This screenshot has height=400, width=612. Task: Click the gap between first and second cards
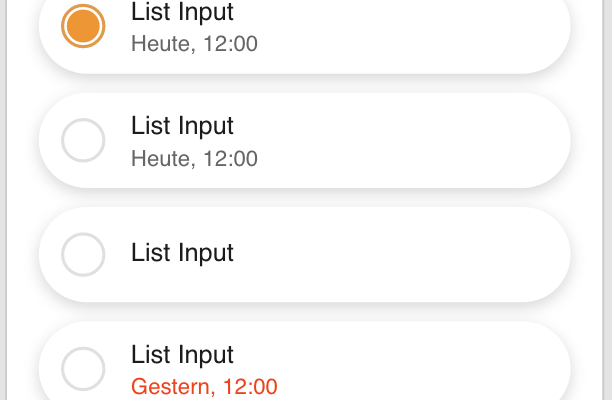(x=304, y=83)
